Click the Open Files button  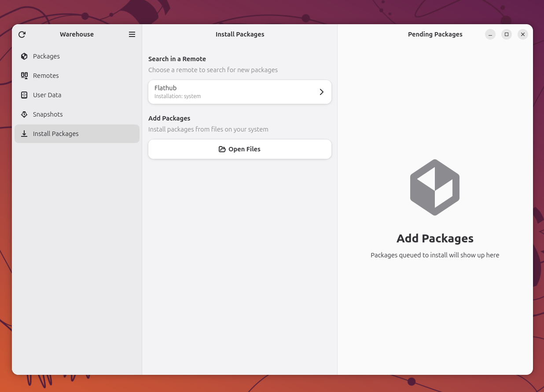tap(240, 149)
